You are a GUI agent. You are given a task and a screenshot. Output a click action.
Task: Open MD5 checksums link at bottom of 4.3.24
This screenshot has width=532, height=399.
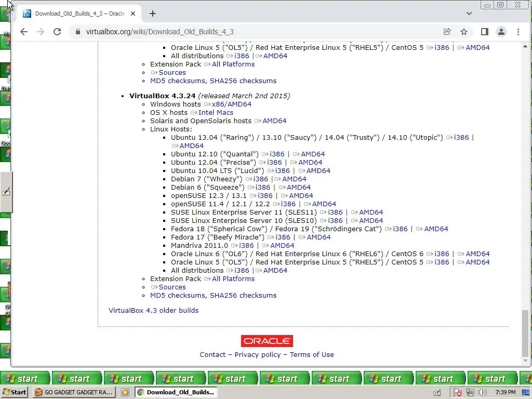point(178,296)
